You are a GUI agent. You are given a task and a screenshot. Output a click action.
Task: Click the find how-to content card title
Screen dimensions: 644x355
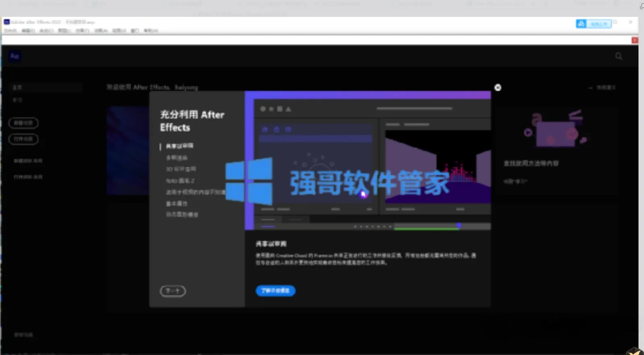[531, 163]
